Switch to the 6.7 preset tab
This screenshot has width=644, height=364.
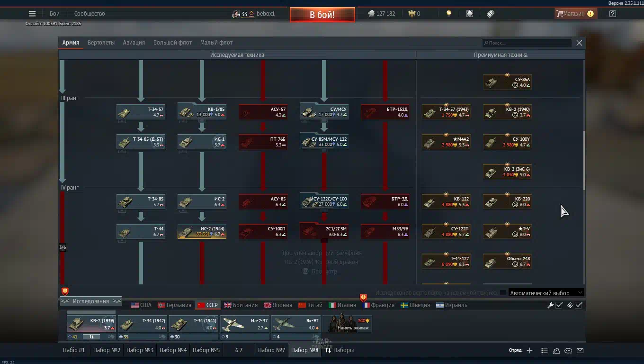coord(239,350)
